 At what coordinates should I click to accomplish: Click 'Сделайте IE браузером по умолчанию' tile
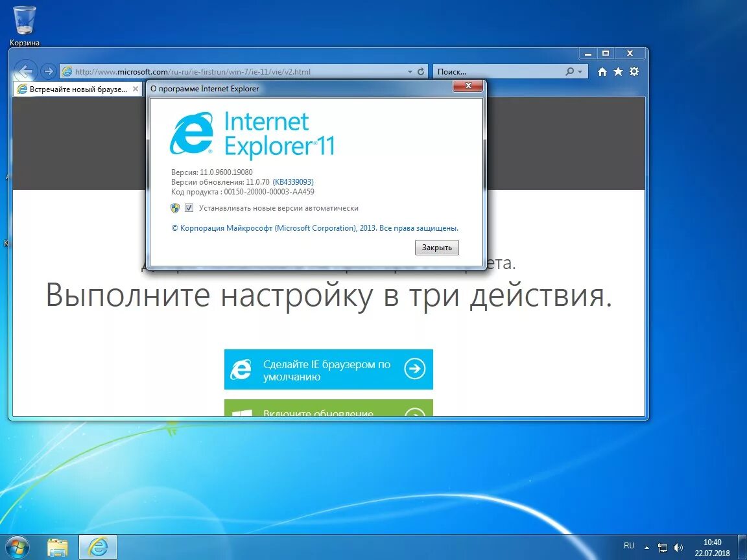pyautogui.click(x=329, y=369)
